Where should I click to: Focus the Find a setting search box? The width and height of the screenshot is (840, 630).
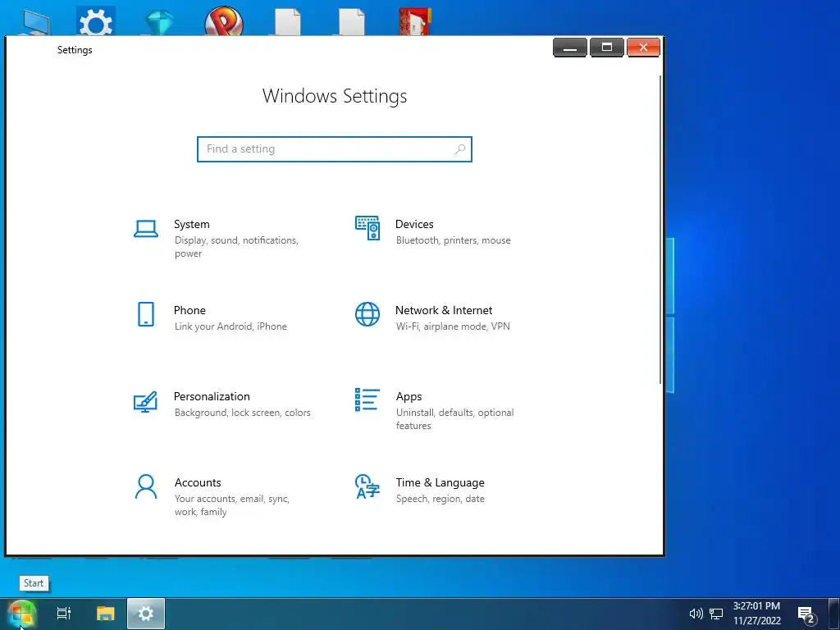tap(335, 149)
